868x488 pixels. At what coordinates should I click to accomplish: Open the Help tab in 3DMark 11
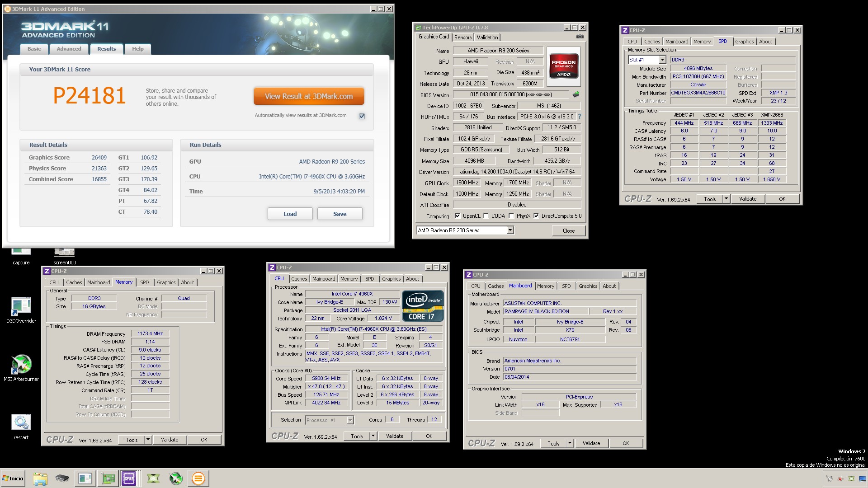point(138,49)
